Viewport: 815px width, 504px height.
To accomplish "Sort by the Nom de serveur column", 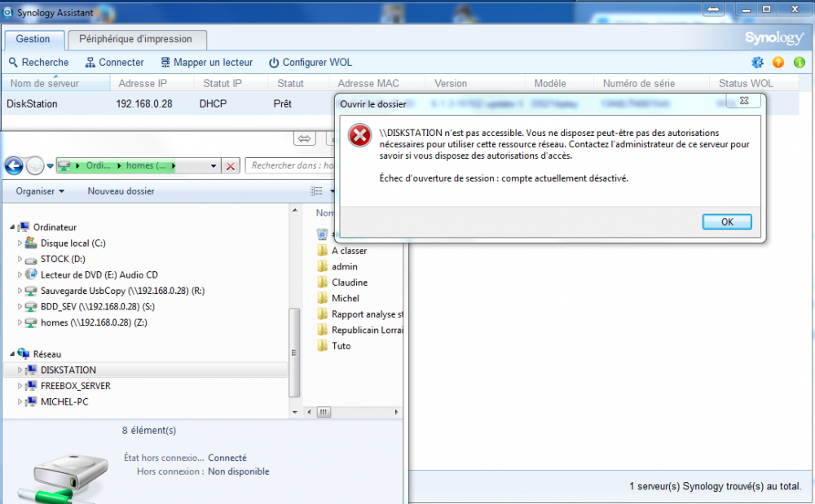I will point(55,83).
